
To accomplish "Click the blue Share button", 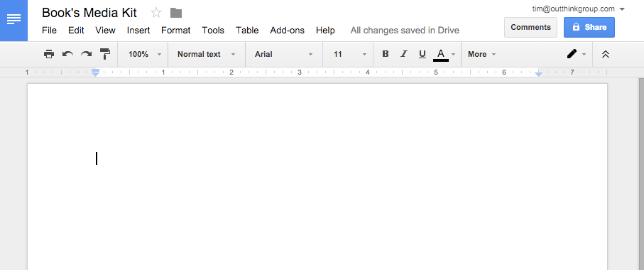I will coord(589,27).
